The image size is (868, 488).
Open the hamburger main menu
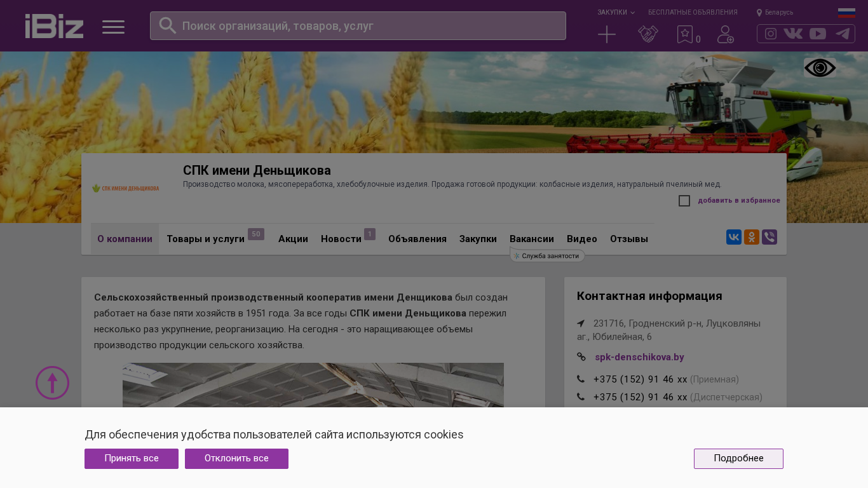[x=113, y=27]
